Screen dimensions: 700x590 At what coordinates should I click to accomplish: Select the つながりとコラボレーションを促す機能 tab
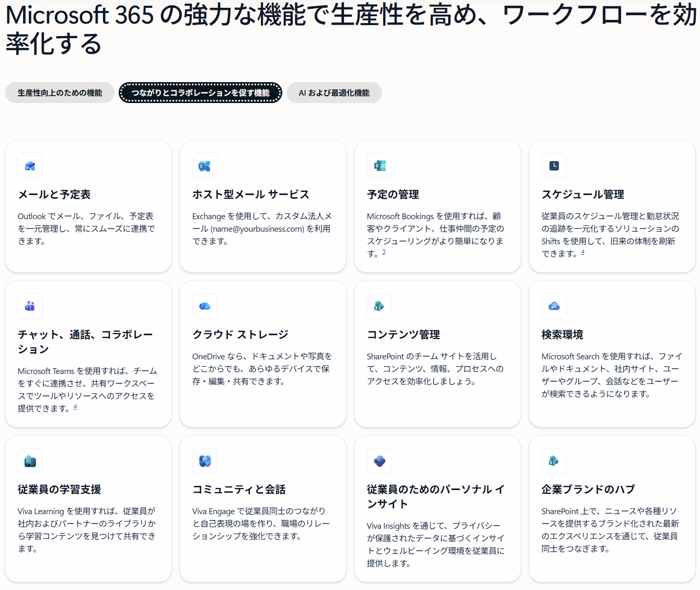(x=200, y=93)
